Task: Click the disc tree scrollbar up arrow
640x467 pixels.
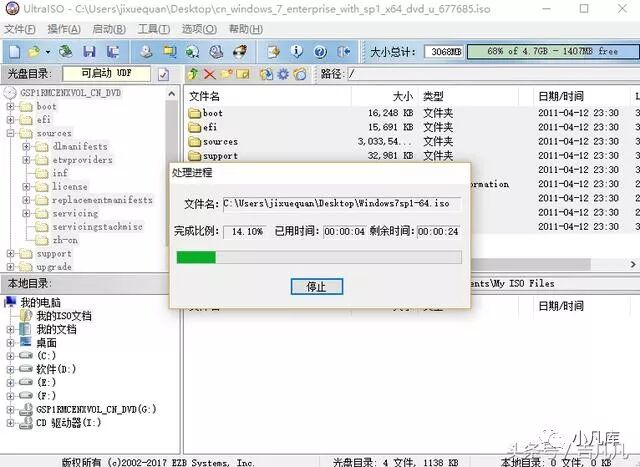Action: (172, 94)
